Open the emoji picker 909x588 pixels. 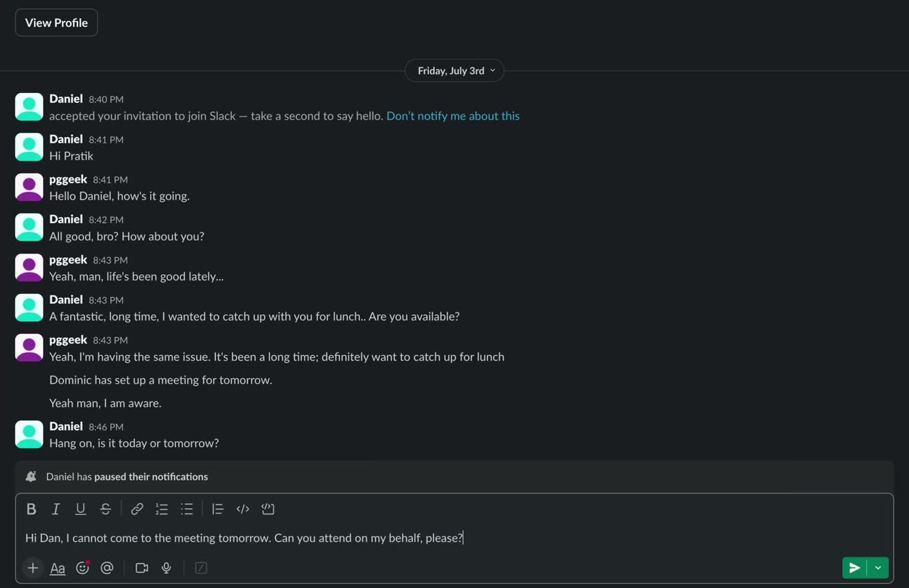pos(82,568)
